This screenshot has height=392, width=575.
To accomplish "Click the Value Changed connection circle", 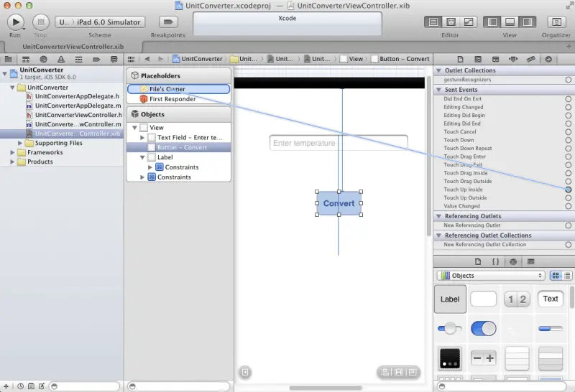I will tap(568, 206).
